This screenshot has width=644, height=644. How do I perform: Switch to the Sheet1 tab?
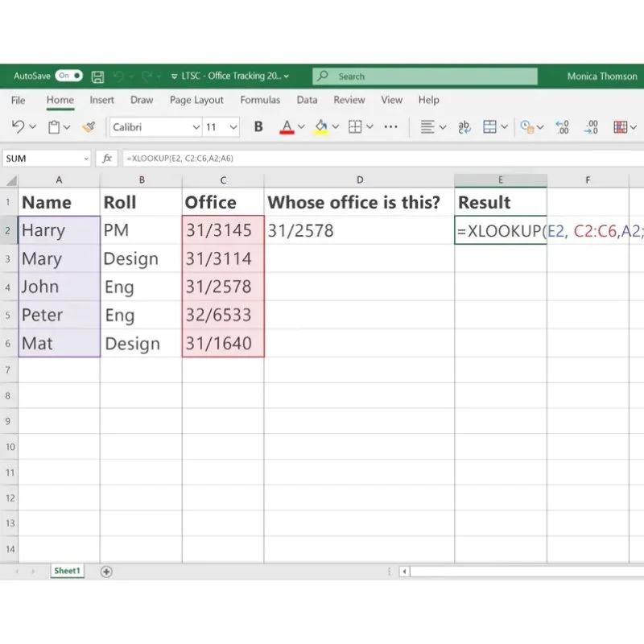67,570
